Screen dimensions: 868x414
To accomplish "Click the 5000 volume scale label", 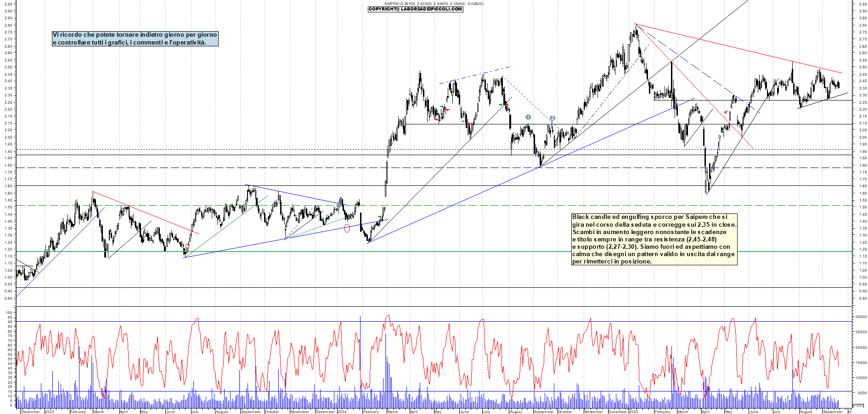I will tap(862, 393).
